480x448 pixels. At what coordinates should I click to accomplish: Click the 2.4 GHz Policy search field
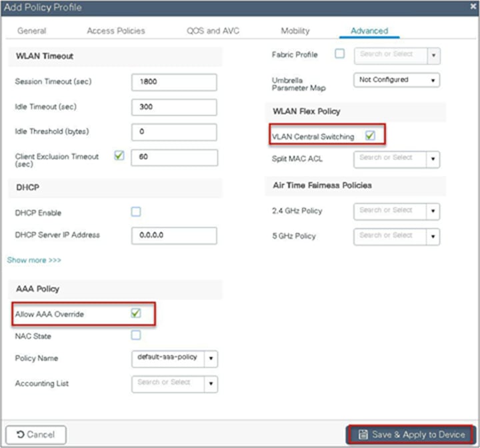pyautogui.click(x=390, y=211)
